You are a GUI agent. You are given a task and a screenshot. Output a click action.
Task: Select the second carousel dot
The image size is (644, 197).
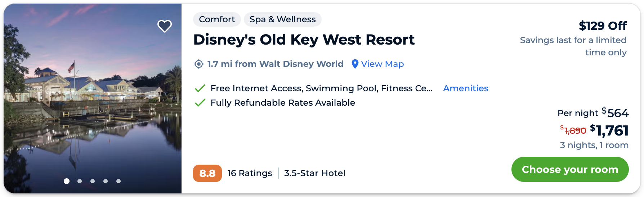[80, 181]
